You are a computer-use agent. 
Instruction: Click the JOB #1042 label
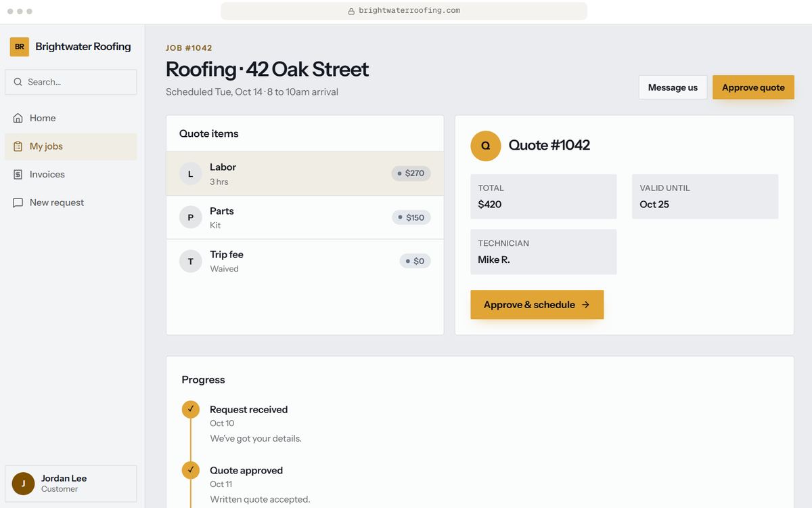tap(189, 48)
